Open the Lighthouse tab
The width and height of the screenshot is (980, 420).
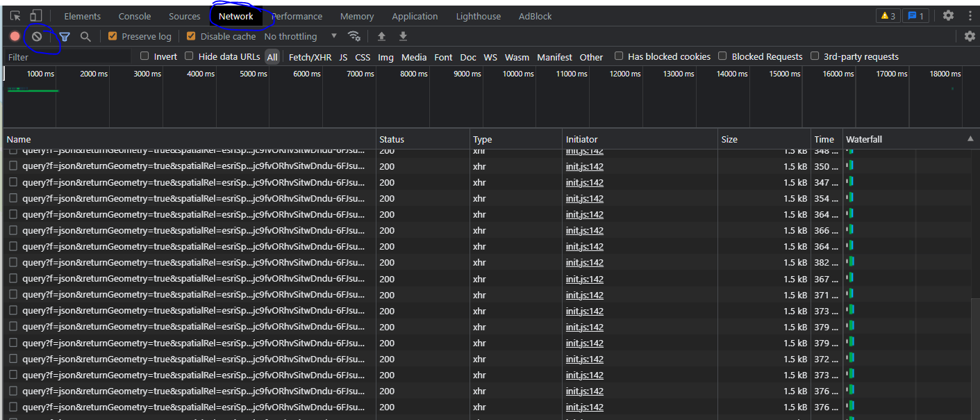tap(478, 16)
